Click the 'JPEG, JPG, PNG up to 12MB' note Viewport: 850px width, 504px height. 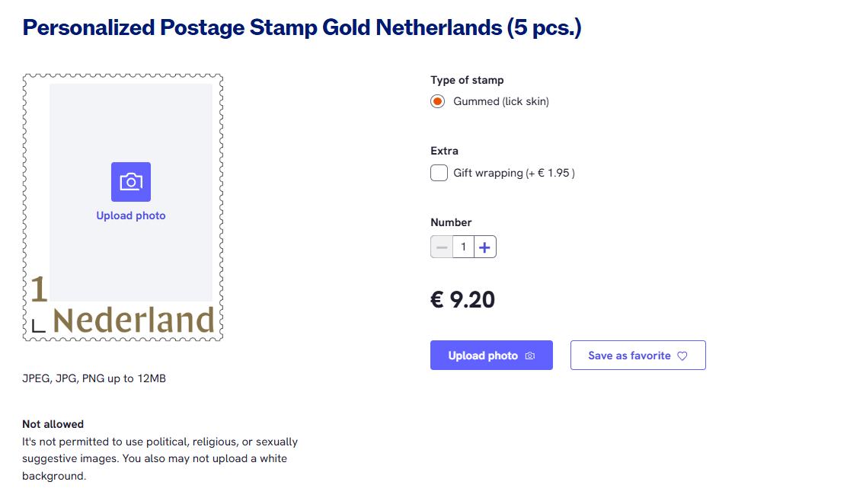94,378
